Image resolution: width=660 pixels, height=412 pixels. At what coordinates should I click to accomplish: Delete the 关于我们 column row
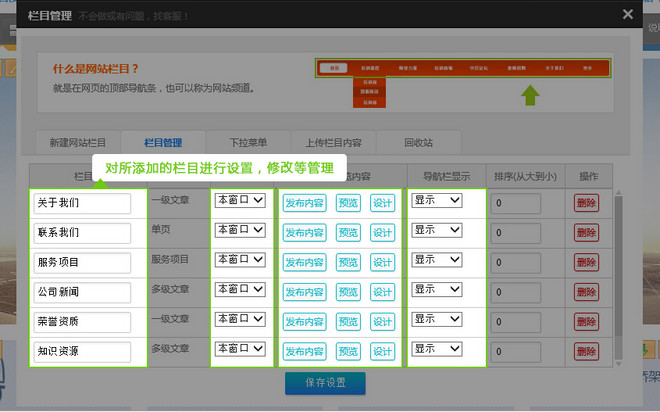pyautogui.click(x=586, y=203)
